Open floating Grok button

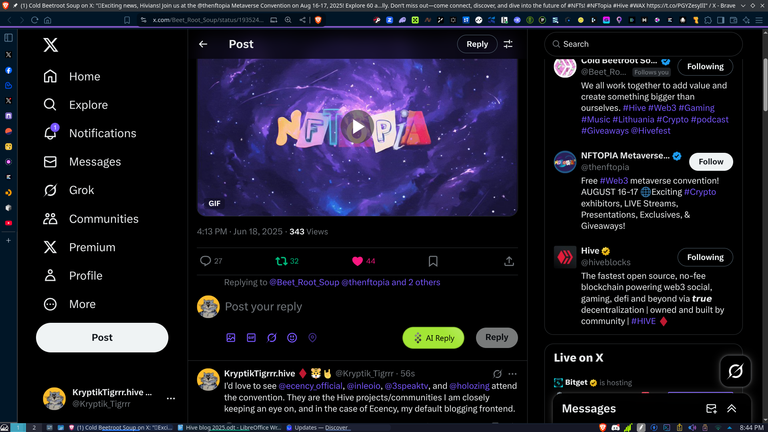735,371
